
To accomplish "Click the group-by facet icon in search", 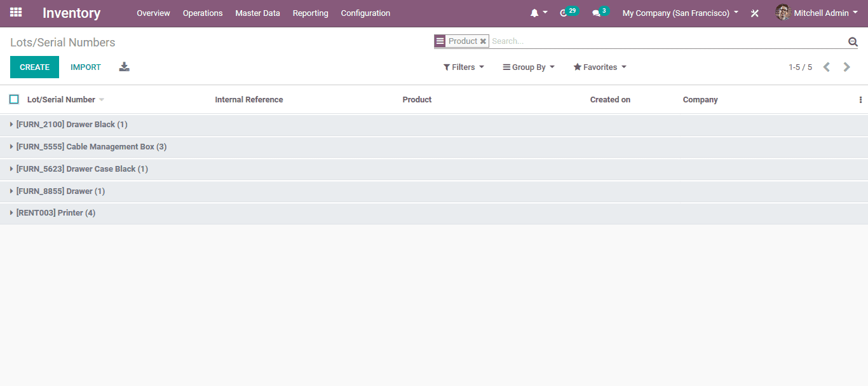I will click(x=440, y=41).
